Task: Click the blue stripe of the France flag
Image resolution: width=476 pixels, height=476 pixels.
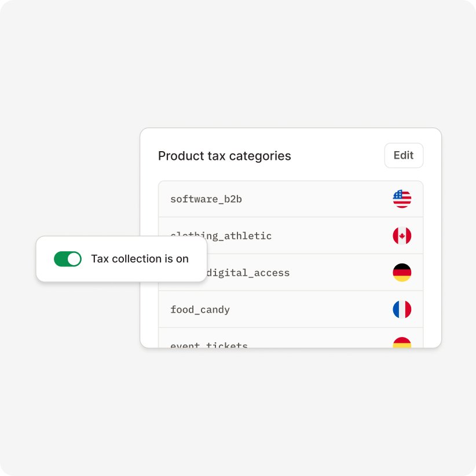Action: (x=396, y=309)
